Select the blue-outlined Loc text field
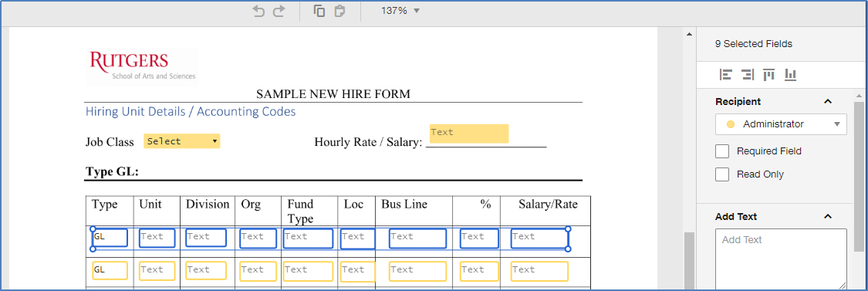 (x=357, y=238)
